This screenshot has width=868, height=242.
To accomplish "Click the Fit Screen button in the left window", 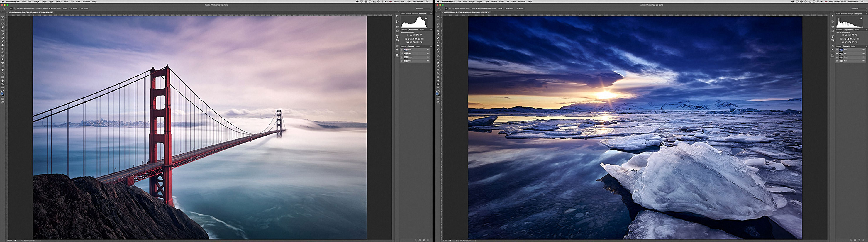I will point(74,9).
